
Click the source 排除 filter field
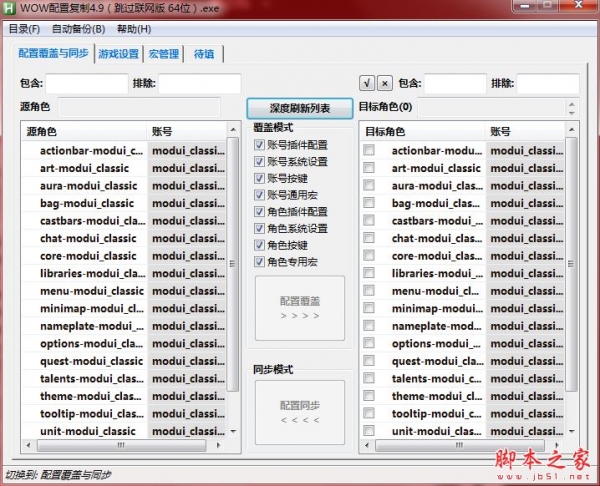[x=200, y=83]
